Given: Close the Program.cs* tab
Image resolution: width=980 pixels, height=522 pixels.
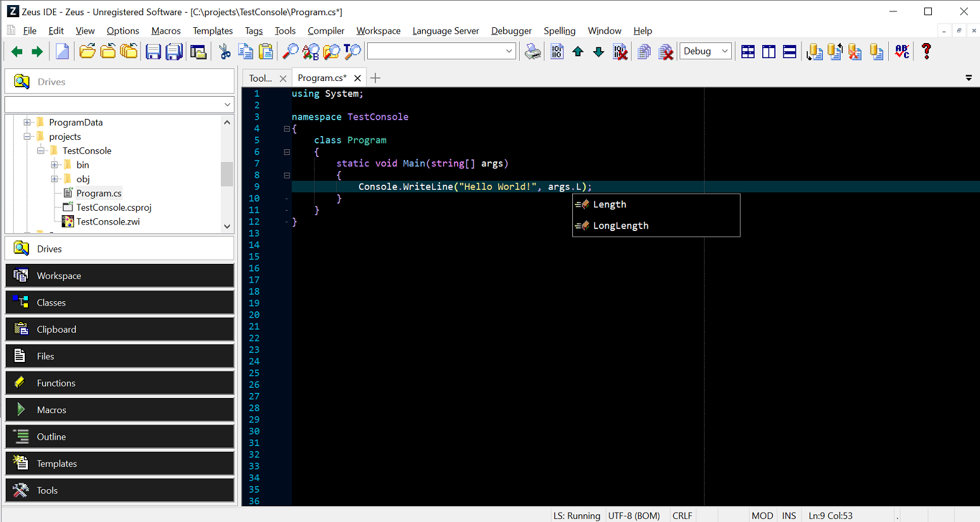Looking at the screenshot, I should (x=358, y=78).
